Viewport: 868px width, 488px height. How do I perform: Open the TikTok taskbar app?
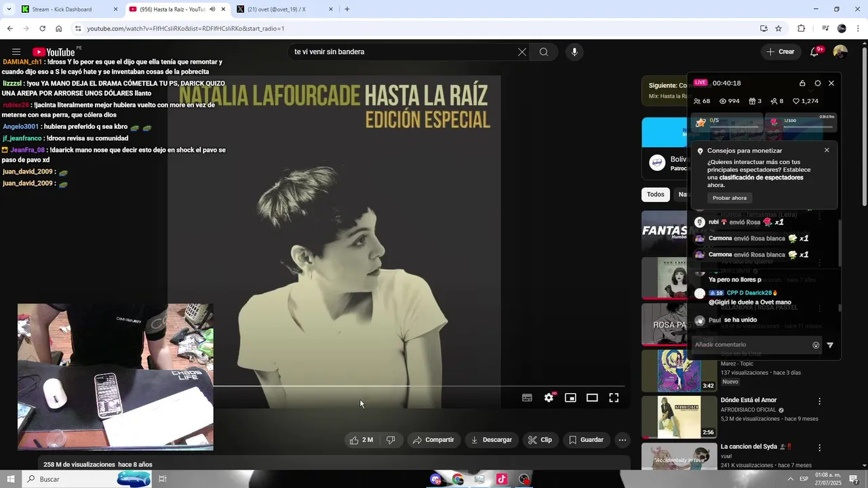click(502, 479)
